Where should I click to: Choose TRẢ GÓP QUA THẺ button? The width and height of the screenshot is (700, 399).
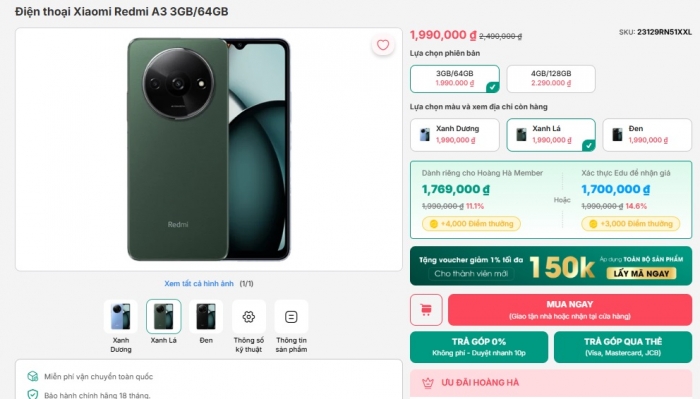click(x=623, y=347)
